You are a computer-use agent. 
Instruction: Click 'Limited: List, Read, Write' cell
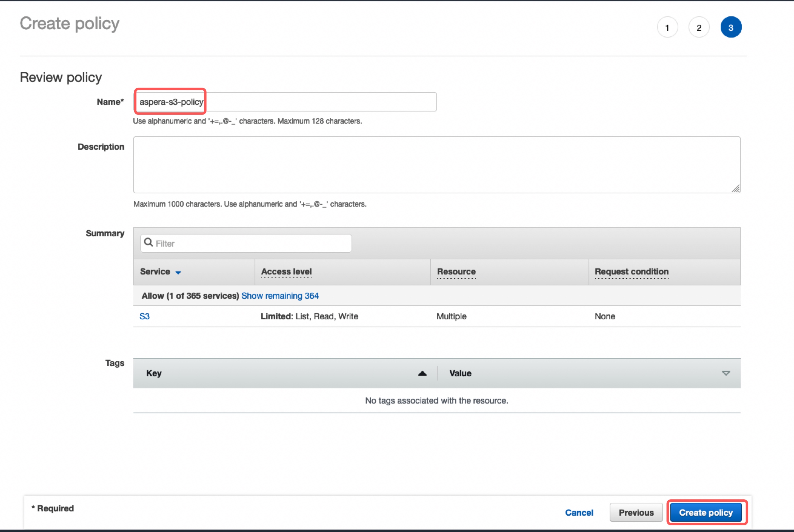coord(309,316)
